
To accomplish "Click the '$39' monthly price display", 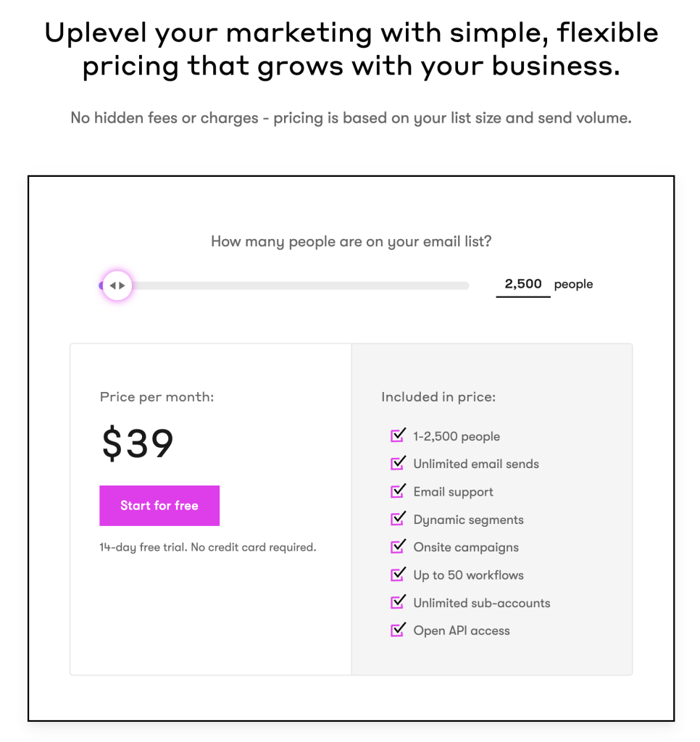I will (136, 443).
